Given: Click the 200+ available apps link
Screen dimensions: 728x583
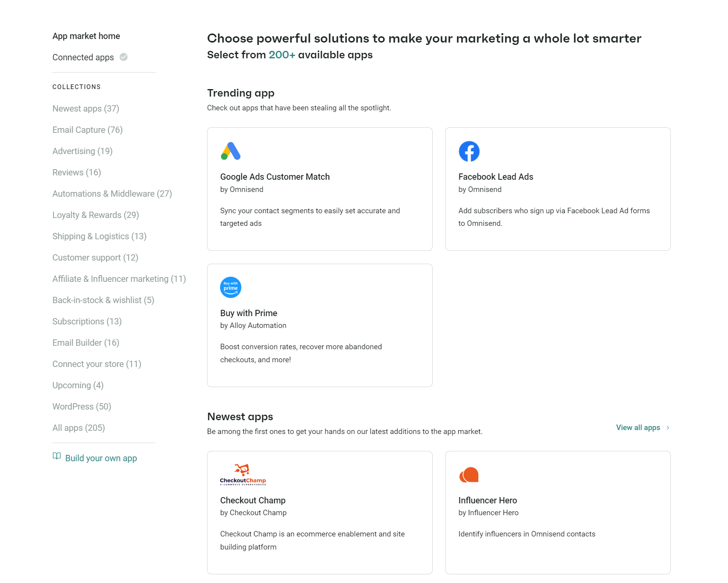Looking at the screenshot, I should tap(282, 55).
